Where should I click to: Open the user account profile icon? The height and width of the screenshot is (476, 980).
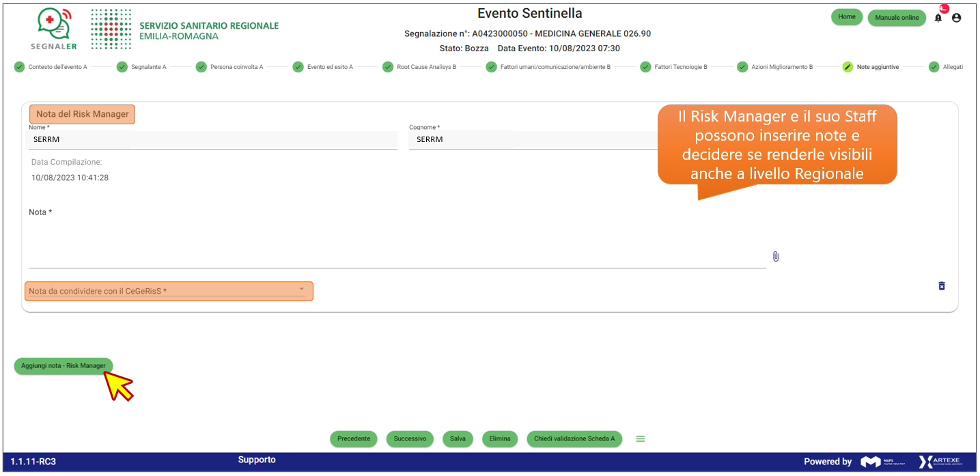(956, 18)
